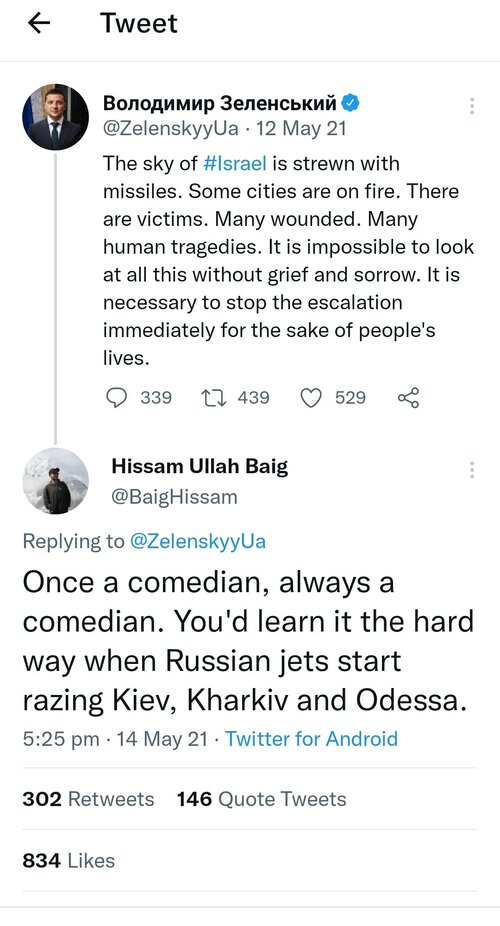The image size is (500, 926).
Task: Click the blue verified badge
Action: (x=351, y=103)
